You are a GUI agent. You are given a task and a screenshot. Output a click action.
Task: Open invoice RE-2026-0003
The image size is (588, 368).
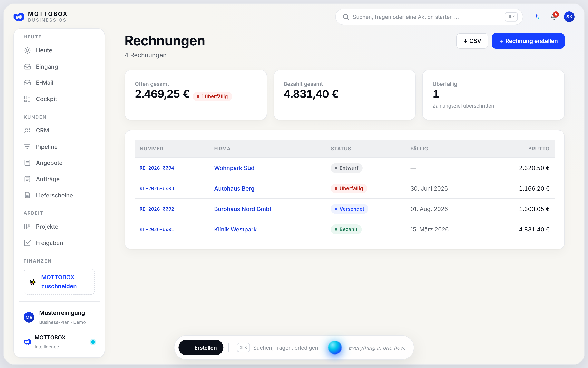[157, 188]
